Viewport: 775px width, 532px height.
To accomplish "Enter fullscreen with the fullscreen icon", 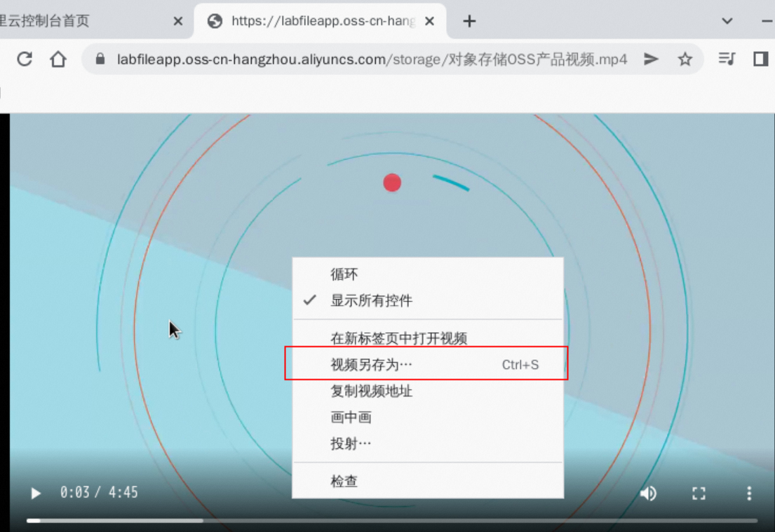I will pyautogui.click(x=699, y=493).
